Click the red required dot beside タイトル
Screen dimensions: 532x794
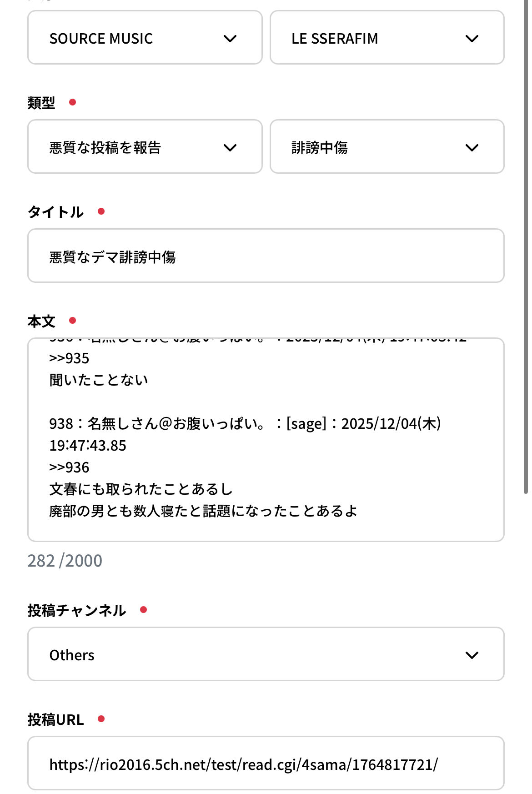point(101,211)
